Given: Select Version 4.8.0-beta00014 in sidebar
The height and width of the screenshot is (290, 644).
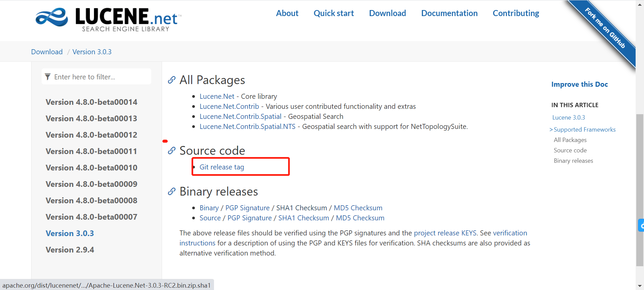Looking at the screenshot, I should click(x=91, y=102).
